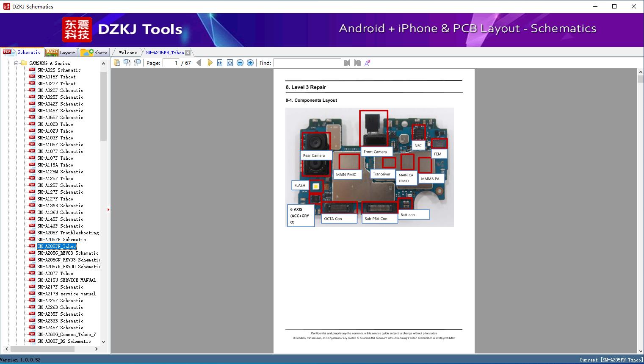Open the Share tab
The height and width of the screenshot is (364, 644).
[x=94, y=52]
